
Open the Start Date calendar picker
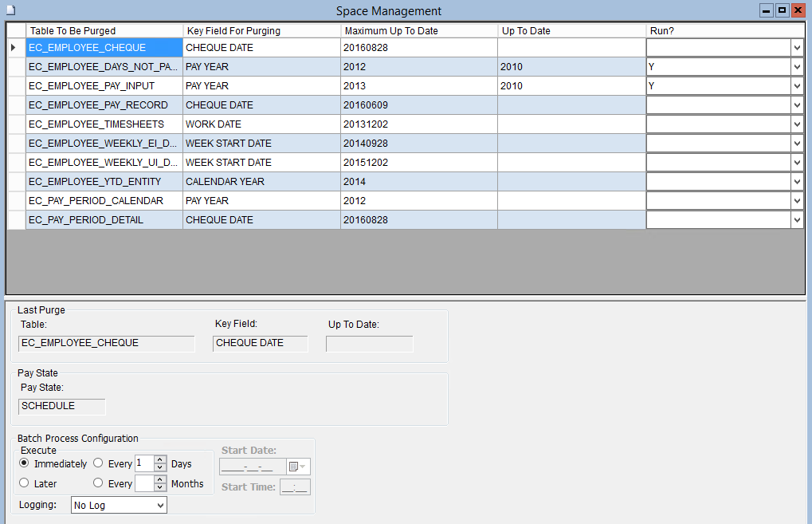[x=298, y=467]
